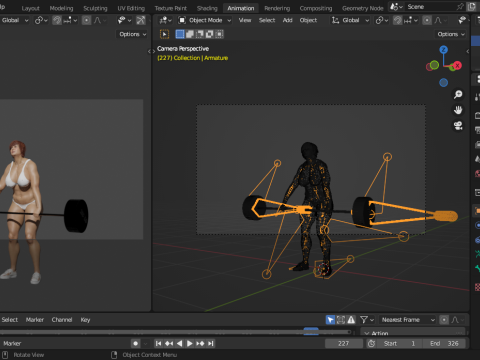Open the dope sheet Key menu
The width and height of the screenshot is (480, 360).
coord(85,320)
